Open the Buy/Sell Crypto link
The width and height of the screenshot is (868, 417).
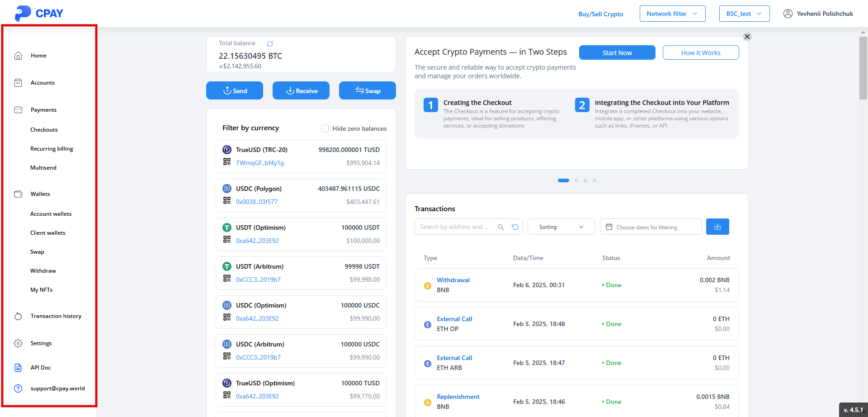pyautogui.click(x=600, y=14)
